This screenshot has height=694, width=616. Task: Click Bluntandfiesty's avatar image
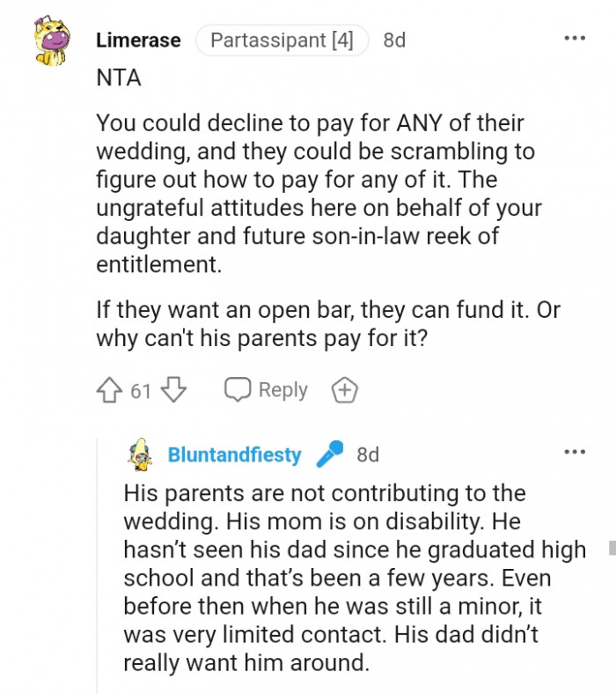(x=141, y=454)
